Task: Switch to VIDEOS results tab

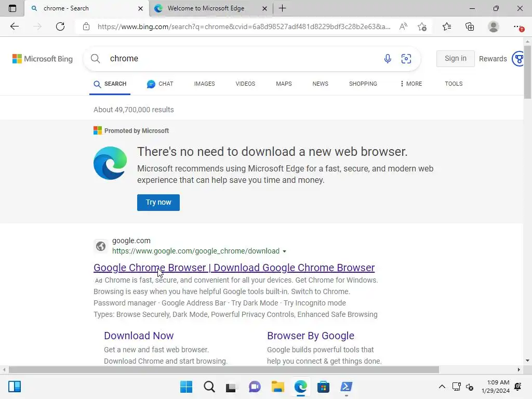Action: click(x=245, y=84)
